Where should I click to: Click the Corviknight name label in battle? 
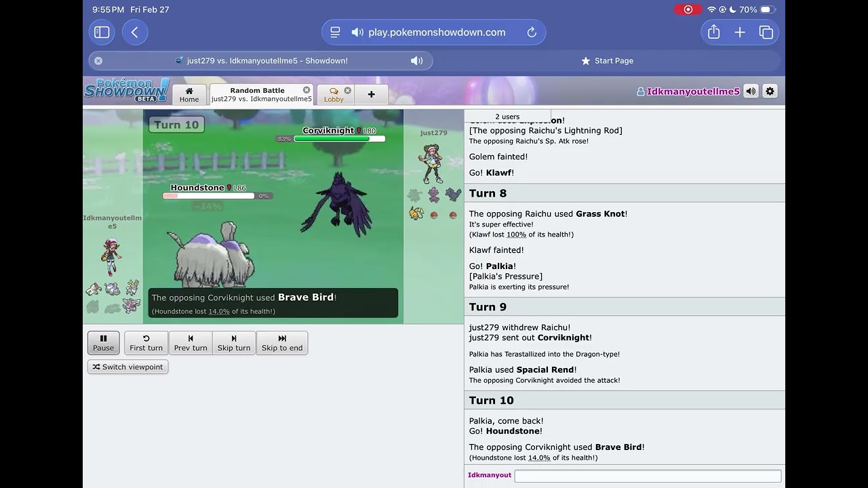pos(329,131)
